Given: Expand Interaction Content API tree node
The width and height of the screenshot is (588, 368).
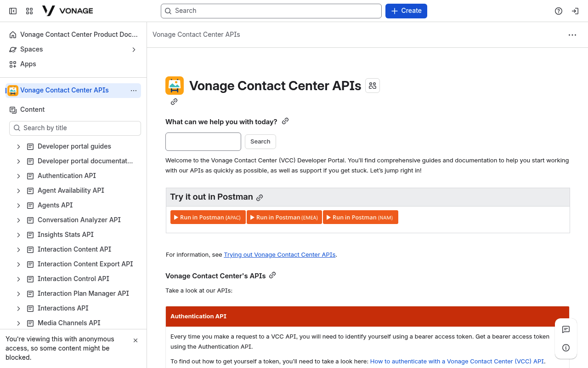Looking at the screenshot, I should 18,249.
